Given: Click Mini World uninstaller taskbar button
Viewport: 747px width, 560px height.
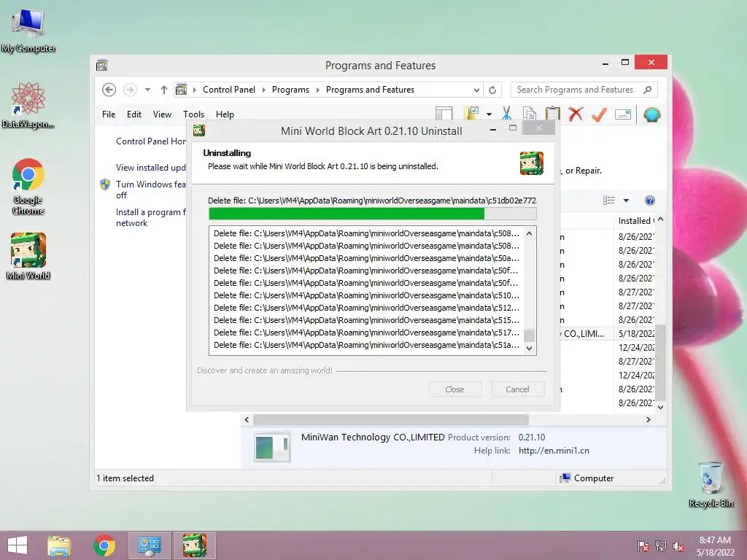Looking at the screenshot, I should point(194,545).
